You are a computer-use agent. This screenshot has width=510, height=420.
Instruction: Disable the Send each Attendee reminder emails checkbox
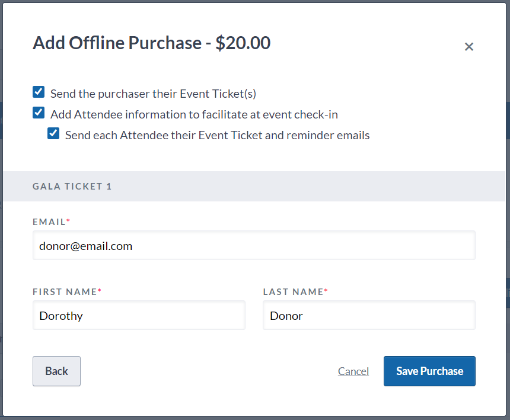coord(53,133)
